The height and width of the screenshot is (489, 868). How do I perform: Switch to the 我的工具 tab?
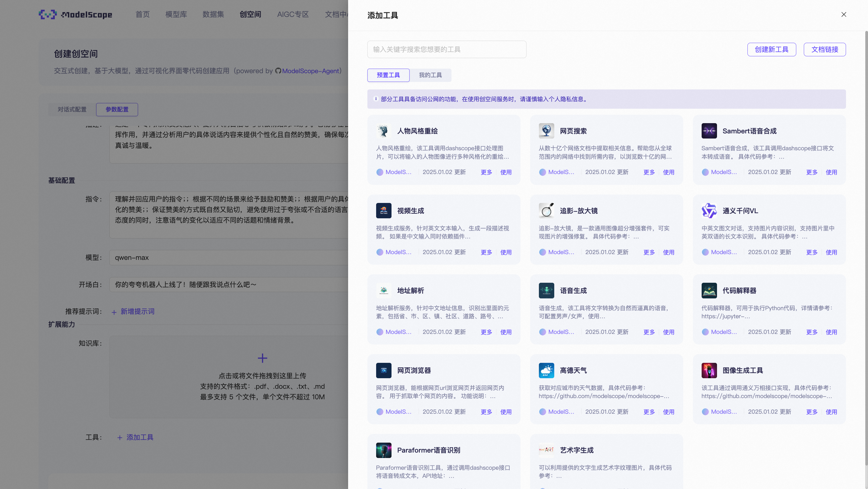430,75
